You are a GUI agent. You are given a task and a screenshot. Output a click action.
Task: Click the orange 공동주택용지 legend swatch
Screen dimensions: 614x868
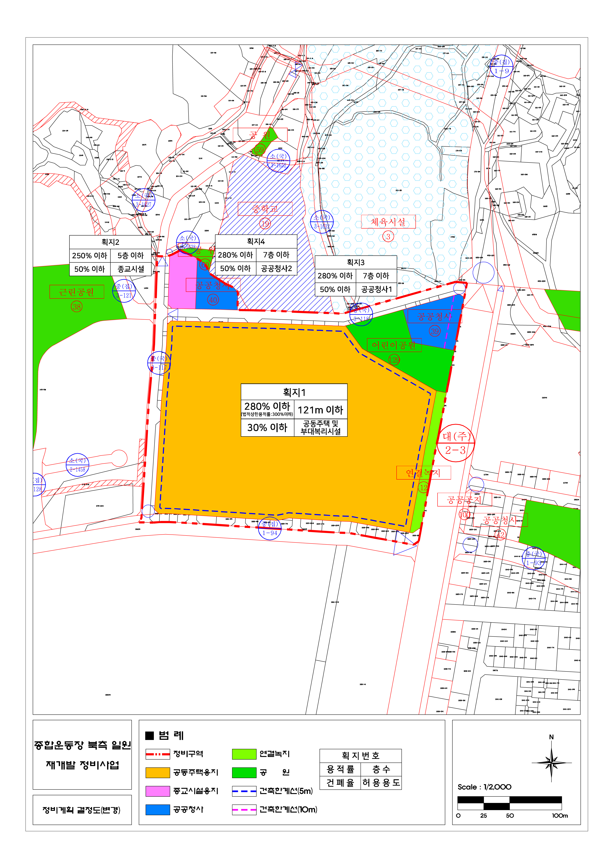158,773
